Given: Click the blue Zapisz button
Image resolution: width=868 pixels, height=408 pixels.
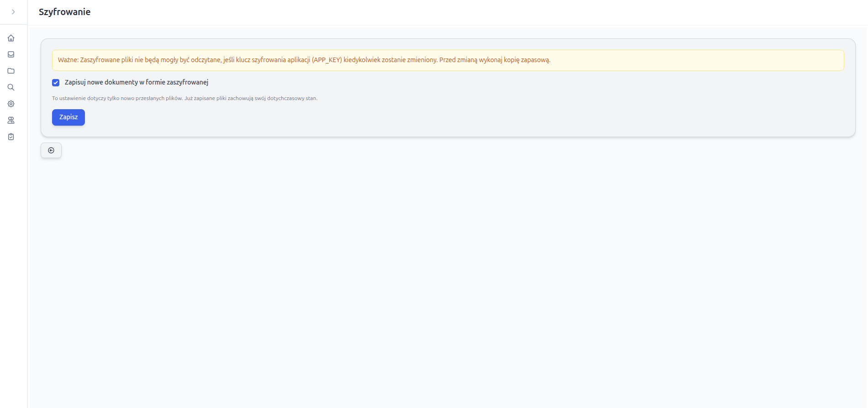Looking at the screenshot, I should click(x=68, y=117).
